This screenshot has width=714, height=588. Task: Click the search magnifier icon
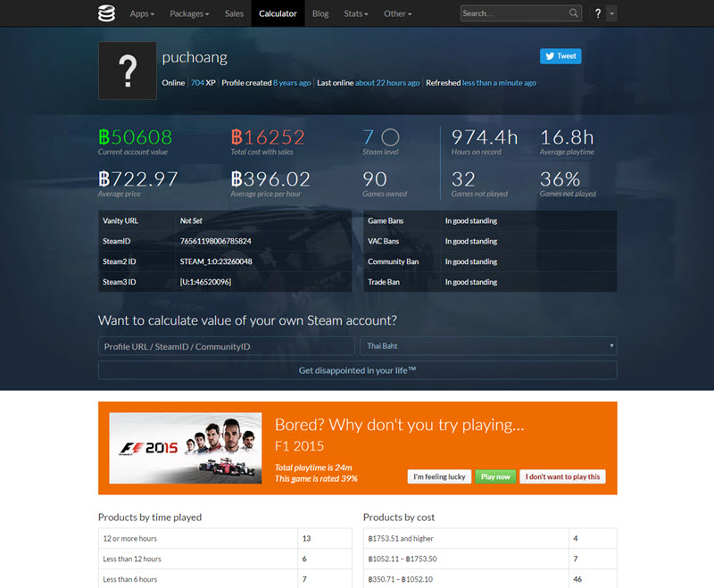pyautogui.click(x=573, y=13)
